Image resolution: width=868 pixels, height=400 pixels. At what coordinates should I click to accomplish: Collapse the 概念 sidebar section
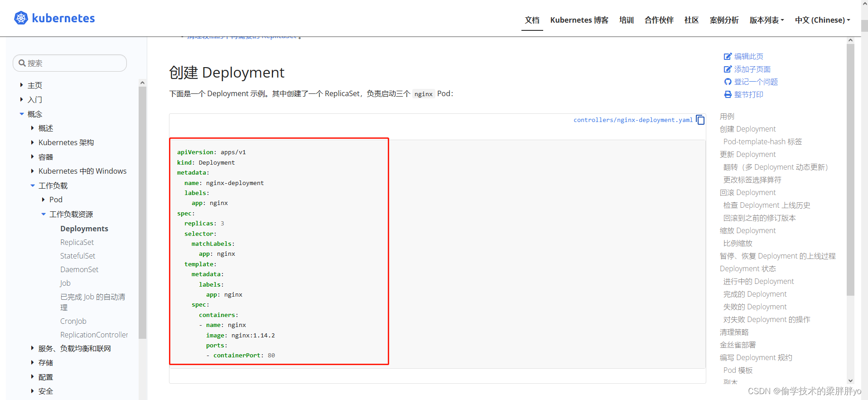pos(21,114)
